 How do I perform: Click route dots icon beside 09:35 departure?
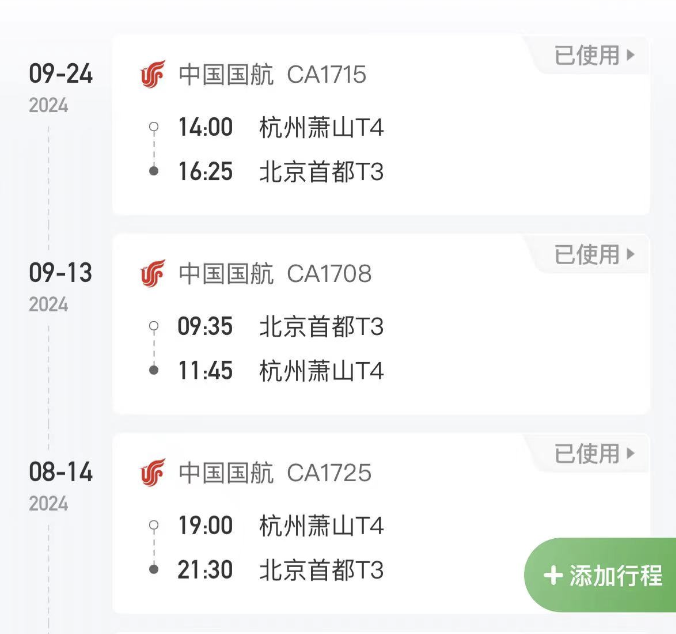click(x=153, y=348)
